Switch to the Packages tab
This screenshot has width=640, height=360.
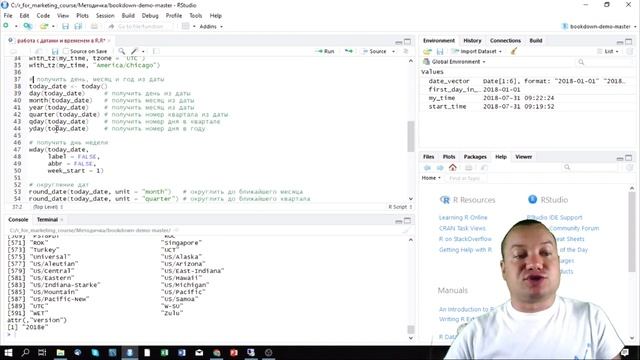pos(475,157)
